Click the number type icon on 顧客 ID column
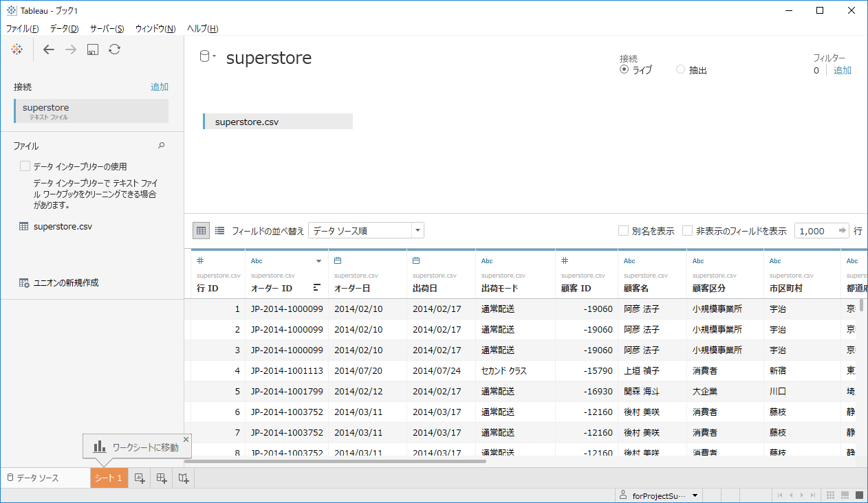 (x=564, y=260)
